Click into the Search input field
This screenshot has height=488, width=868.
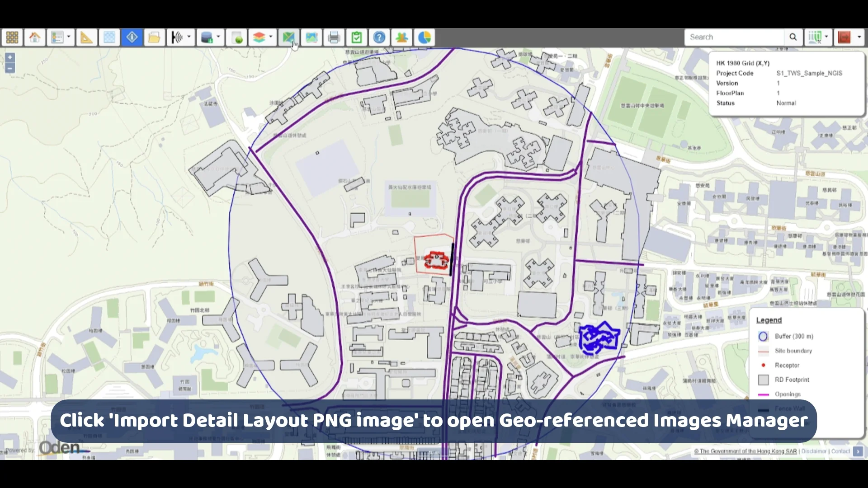click(734, 37)
